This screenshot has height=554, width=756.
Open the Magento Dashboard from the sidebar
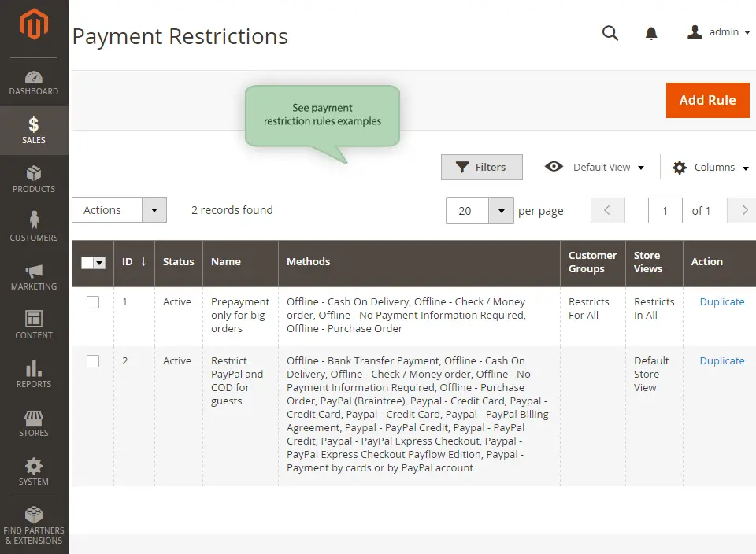34,83
